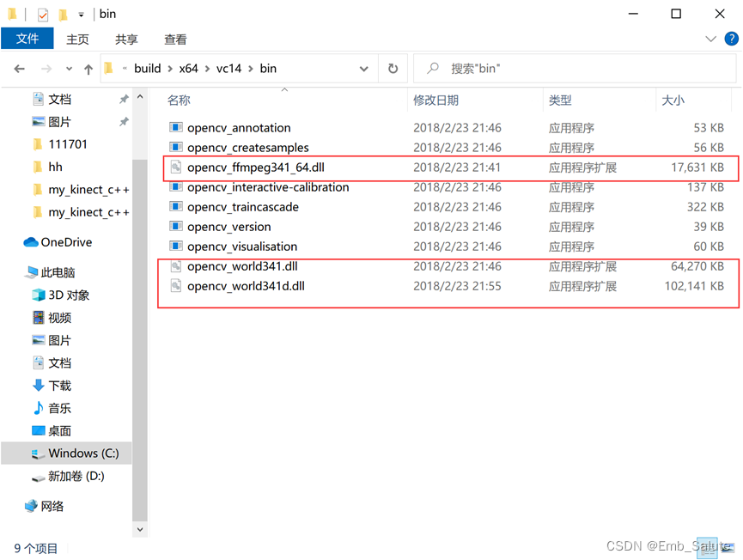Switch to the 查看 ribbon tab

pyautogui.click(x=175, y=39)
